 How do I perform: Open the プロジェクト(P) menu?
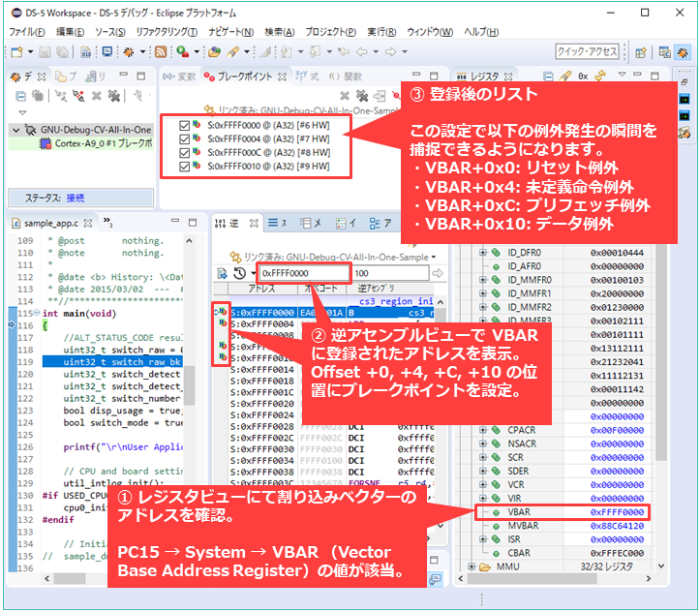click(331, 32)
